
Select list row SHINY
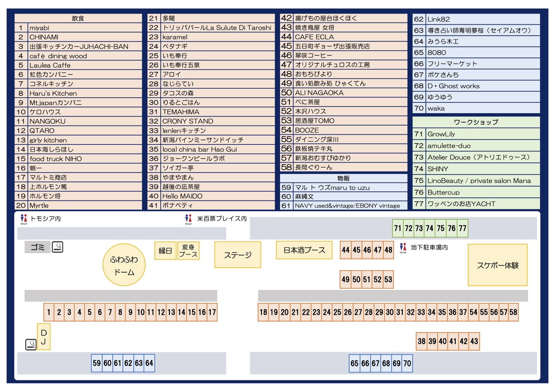tap(476, 169)
